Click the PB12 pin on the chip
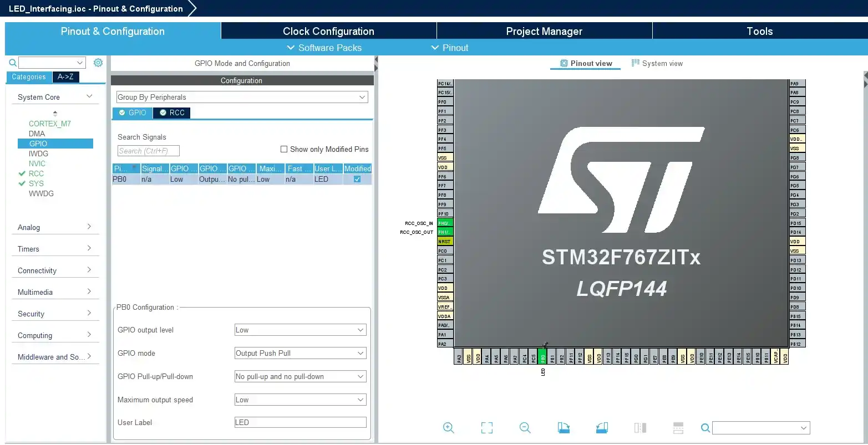The image size is (868, 445). point(798,344)
